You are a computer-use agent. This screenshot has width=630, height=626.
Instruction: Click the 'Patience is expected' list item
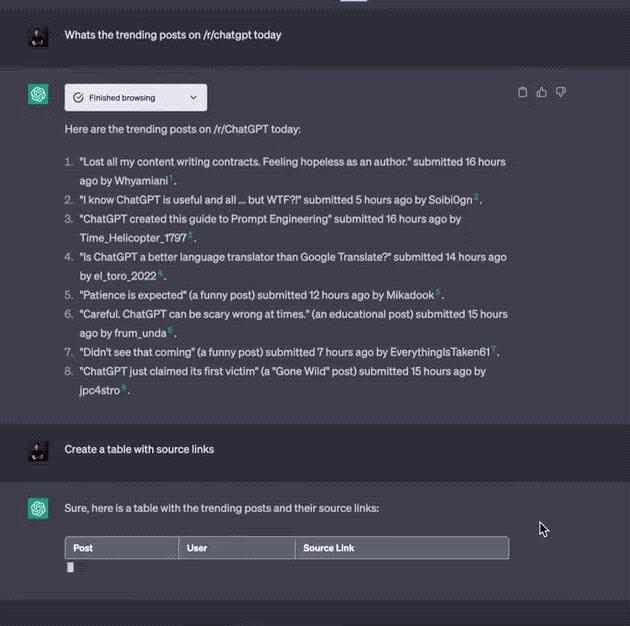(x=262, y=295)
